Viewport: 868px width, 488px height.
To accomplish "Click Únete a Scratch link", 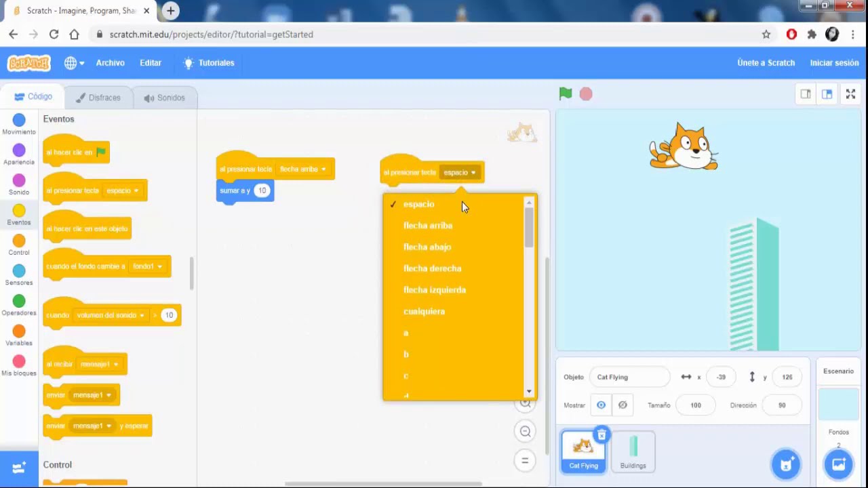I will (766, 63).
